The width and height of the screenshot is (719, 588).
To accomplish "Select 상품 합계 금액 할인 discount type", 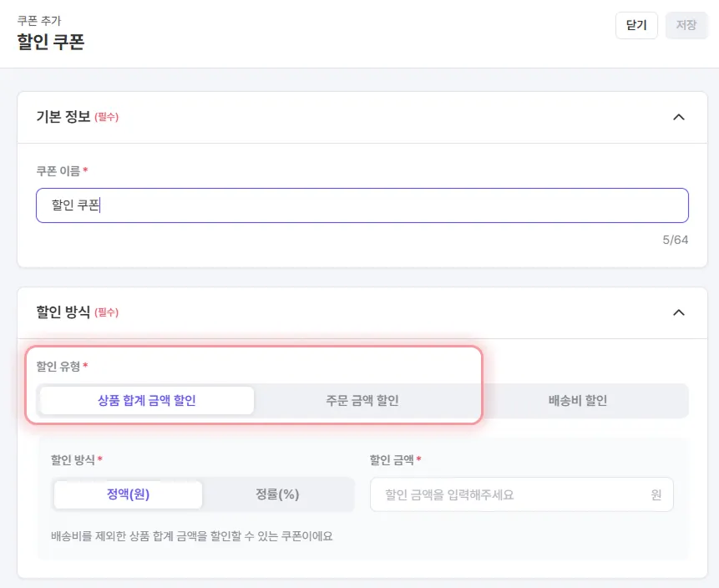I will point(147,400).
